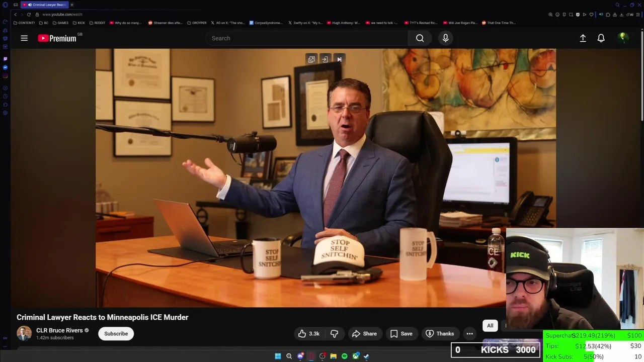The height and width of the screenshot is (362, 644).
Task: Save the video to a playlist
Action: [401, 333]
